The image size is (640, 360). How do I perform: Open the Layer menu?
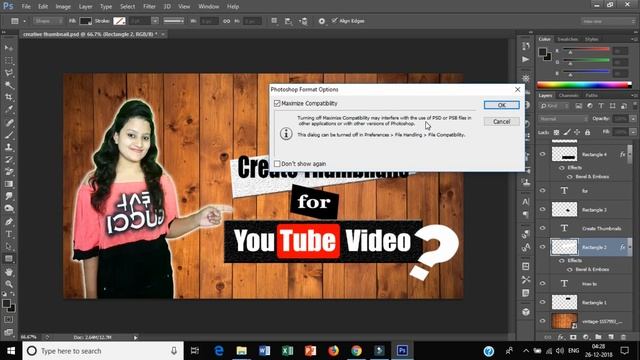[x=85, y=7]
